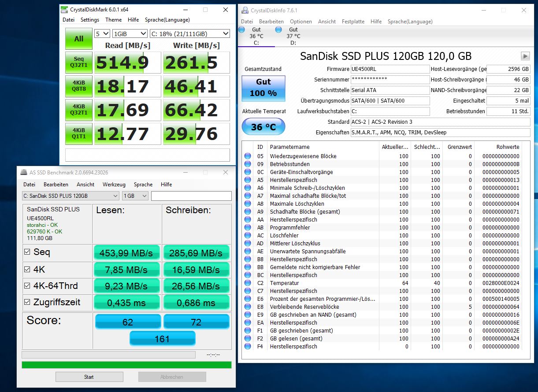The height and width of the screenshot is (392, 538).
Task: Run the 4KiB Q8T8 test button
Action: coord(79,86)
